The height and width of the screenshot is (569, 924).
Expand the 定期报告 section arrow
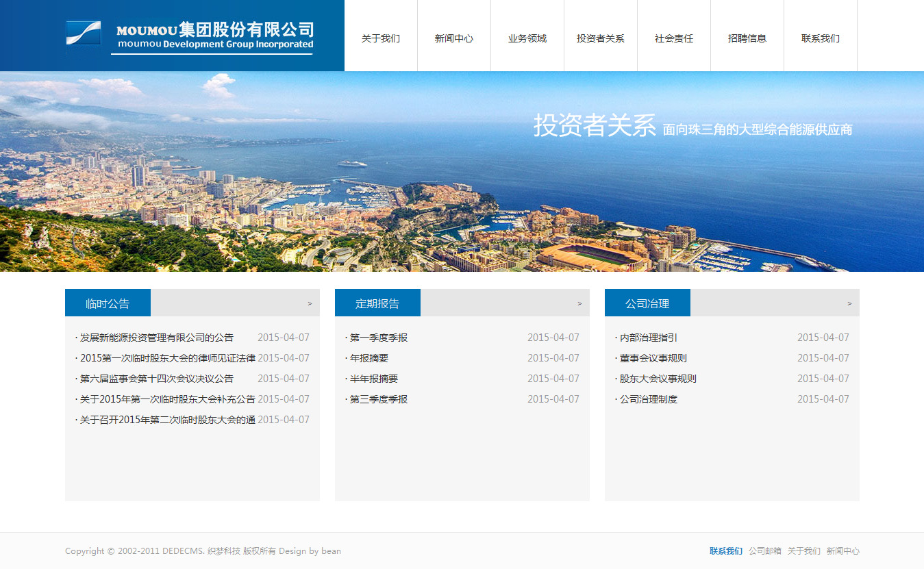tap(579, 303)
